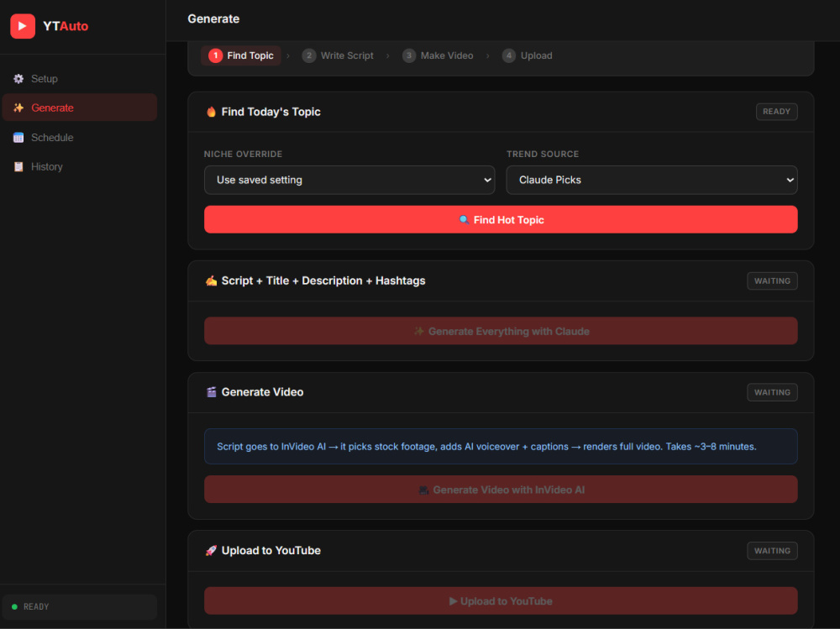The height and width of the screenshot is (629, 840).
Task: Click the YTAuto brand name text
Action: click(x=66, y=26)
